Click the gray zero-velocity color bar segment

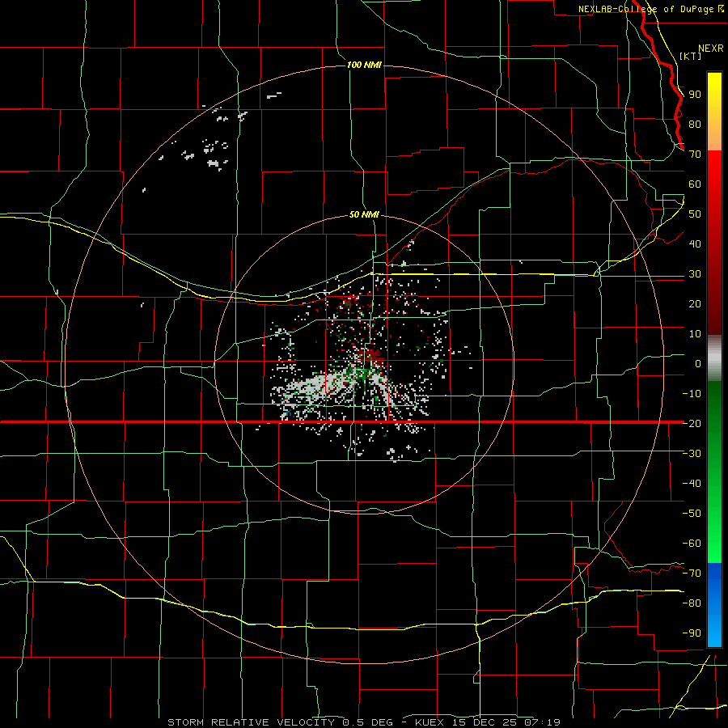pyautogui.click(x=714, y=358)
